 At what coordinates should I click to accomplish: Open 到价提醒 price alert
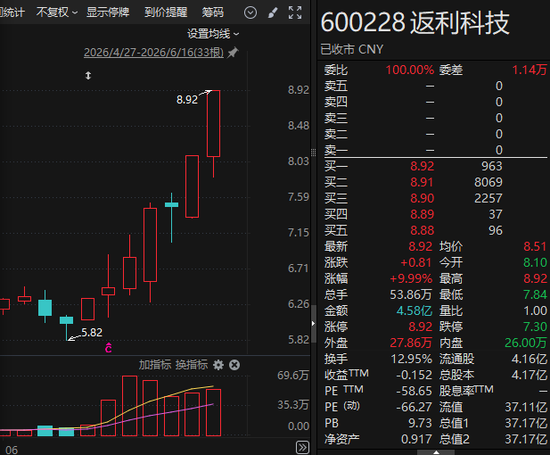click(166, 13)
